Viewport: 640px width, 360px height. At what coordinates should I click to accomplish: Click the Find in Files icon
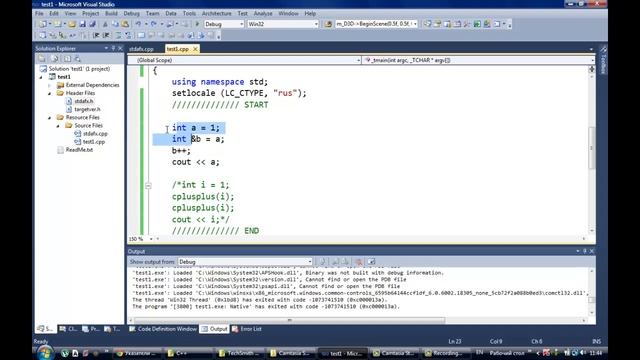(x=328, y=24)
